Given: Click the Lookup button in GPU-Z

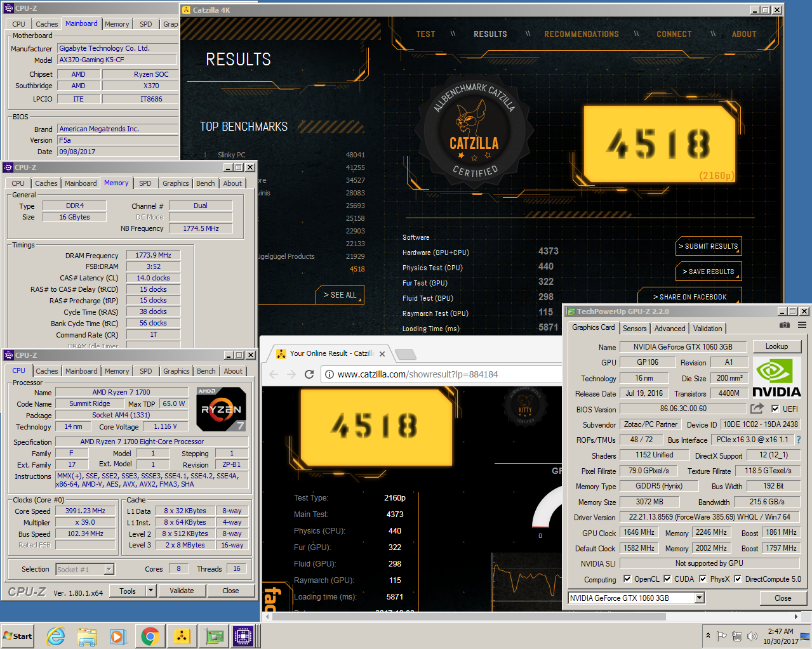Looking at the screenshot, I should point(776,346).
